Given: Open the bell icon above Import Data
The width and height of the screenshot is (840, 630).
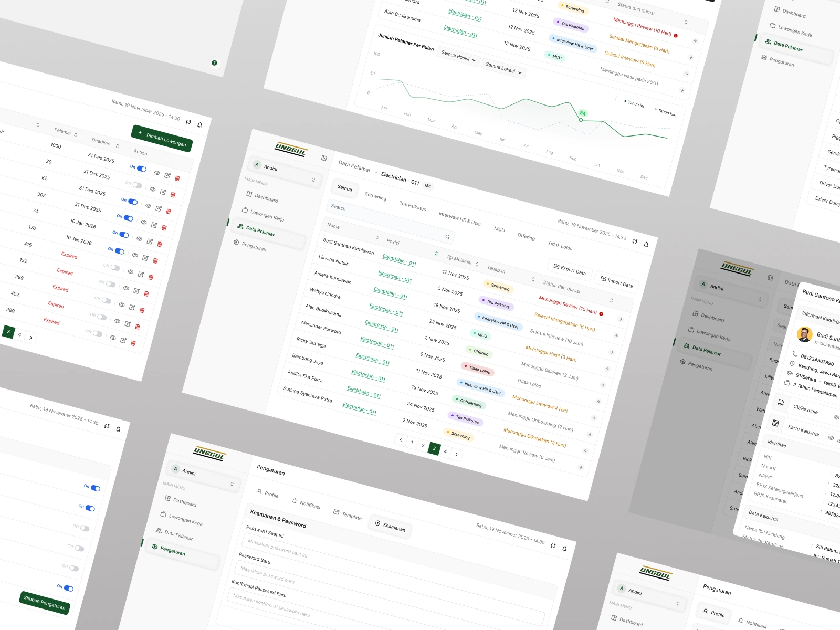Looking at the screenshot, I should (x=646, y=245).
